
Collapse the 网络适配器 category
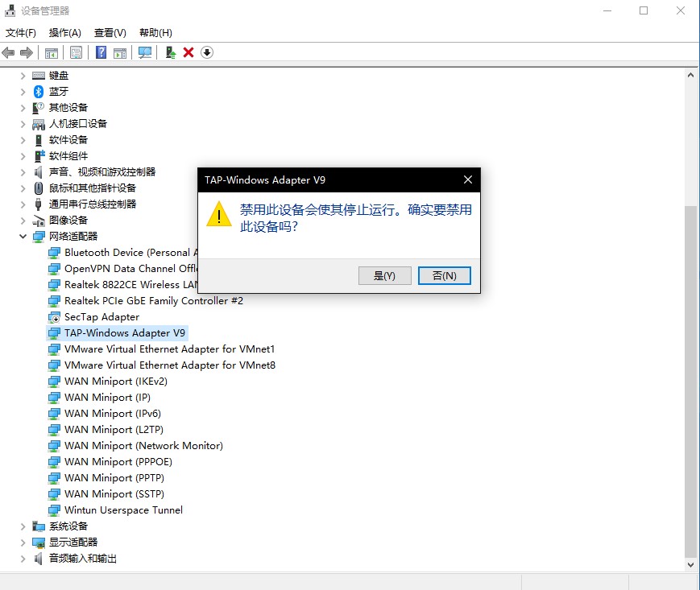[23, 237]
